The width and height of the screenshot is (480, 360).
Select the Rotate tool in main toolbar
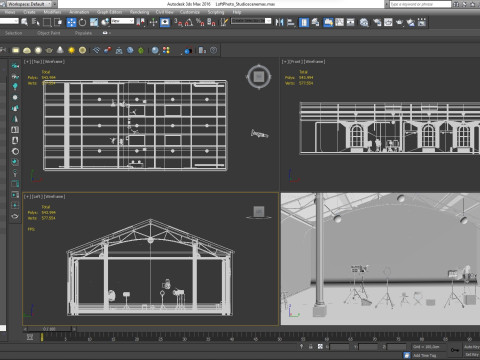click(x=82, y=22)
